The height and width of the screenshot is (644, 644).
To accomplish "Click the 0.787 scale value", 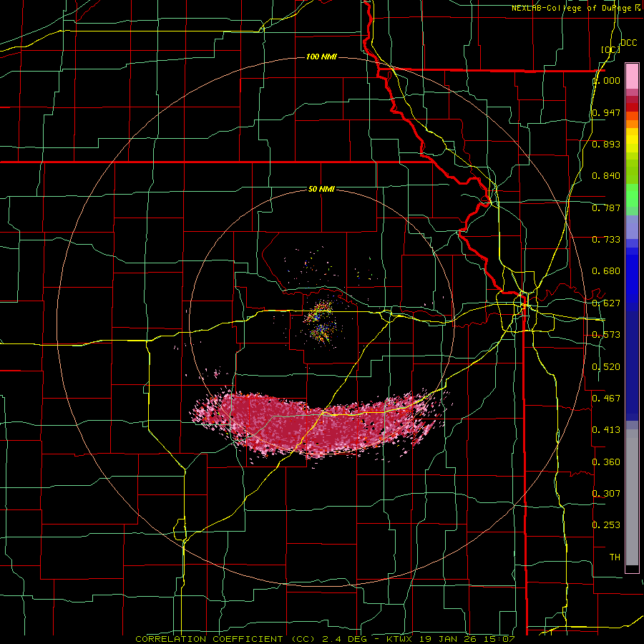I will [606, 208].
